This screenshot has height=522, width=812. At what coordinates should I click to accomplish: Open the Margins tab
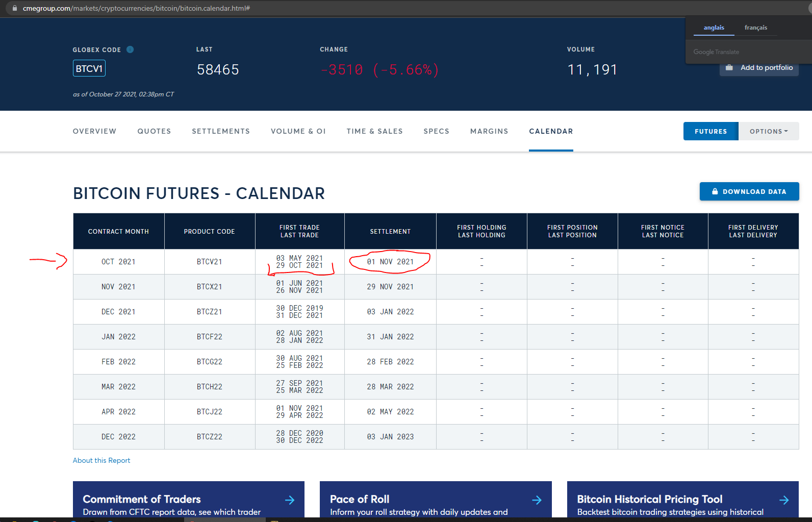pyautogui.click(x=489, y=131)
